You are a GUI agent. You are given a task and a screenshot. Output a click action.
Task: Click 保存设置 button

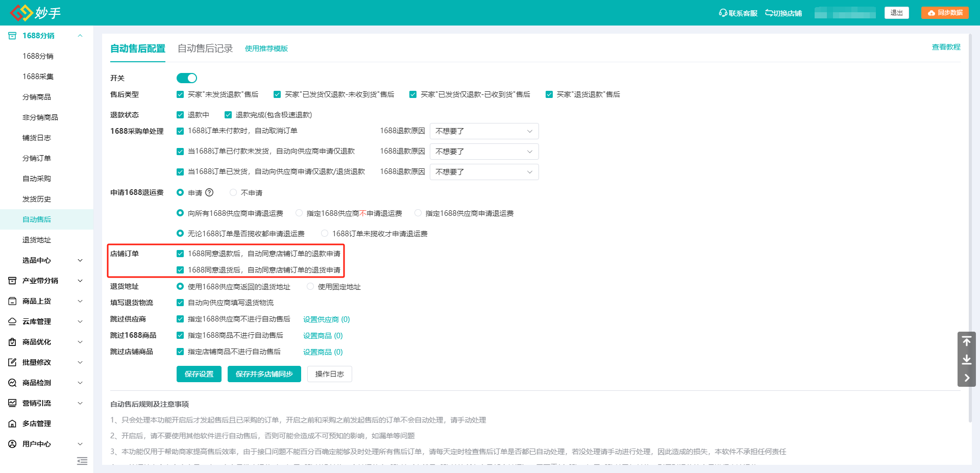coord(199,374)
